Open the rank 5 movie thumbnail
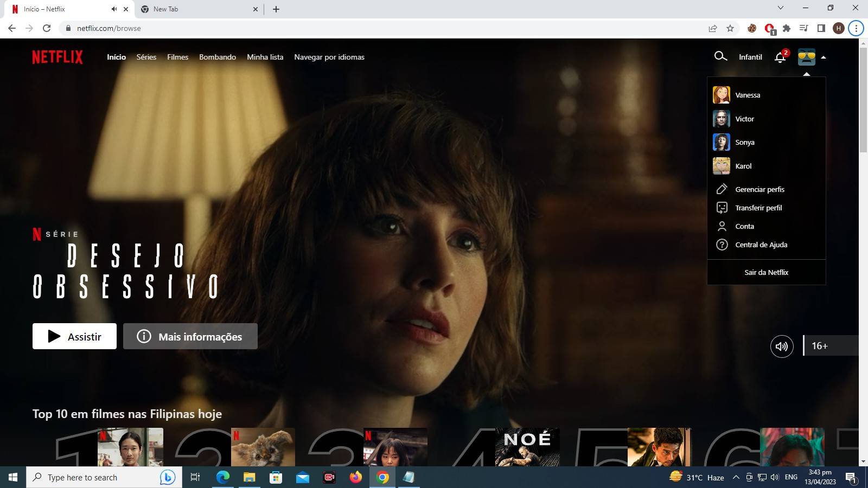 pyautogui.click(x=660, y=447)
